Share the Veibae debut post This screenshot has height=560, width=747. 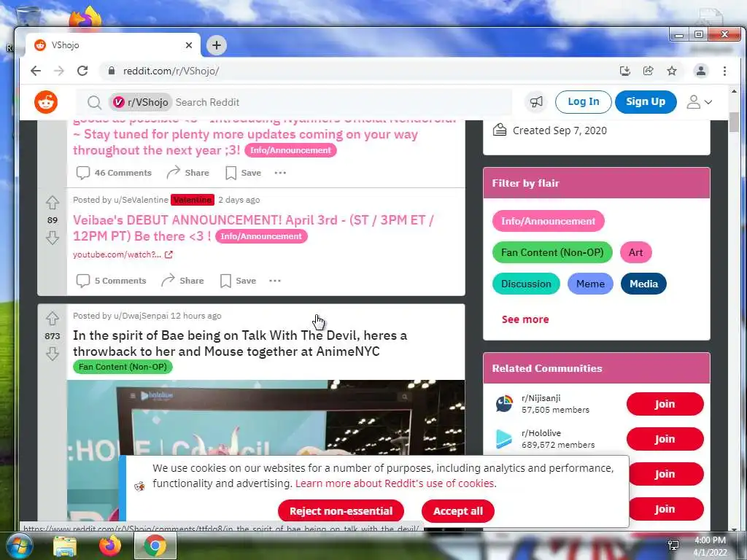[182, 281]
